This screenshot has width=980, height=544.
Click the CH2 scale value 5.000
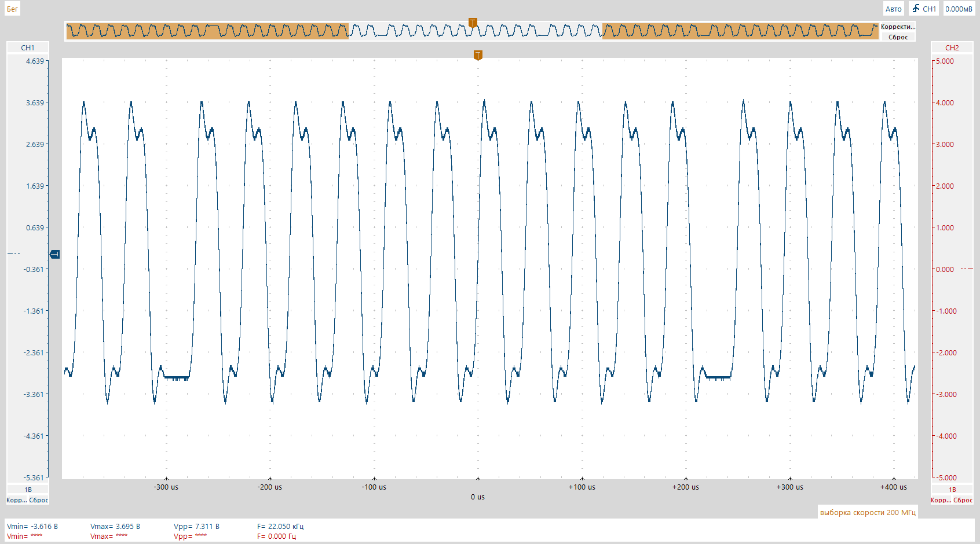pos(945,61)
